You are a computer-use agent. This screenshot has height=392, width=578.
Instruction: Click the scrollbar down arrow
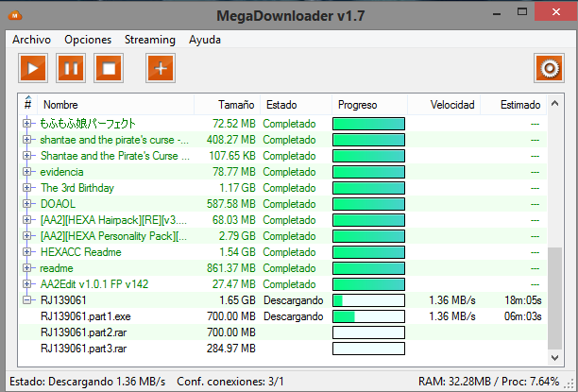pyautogui.click(x=554, y=357)
